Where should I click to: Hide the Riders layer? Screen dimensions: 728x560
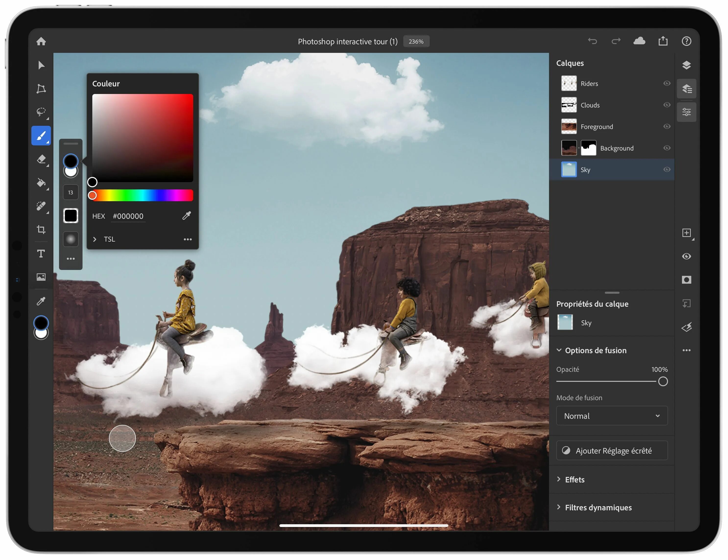pyautogui.click(x=667, y=83)
